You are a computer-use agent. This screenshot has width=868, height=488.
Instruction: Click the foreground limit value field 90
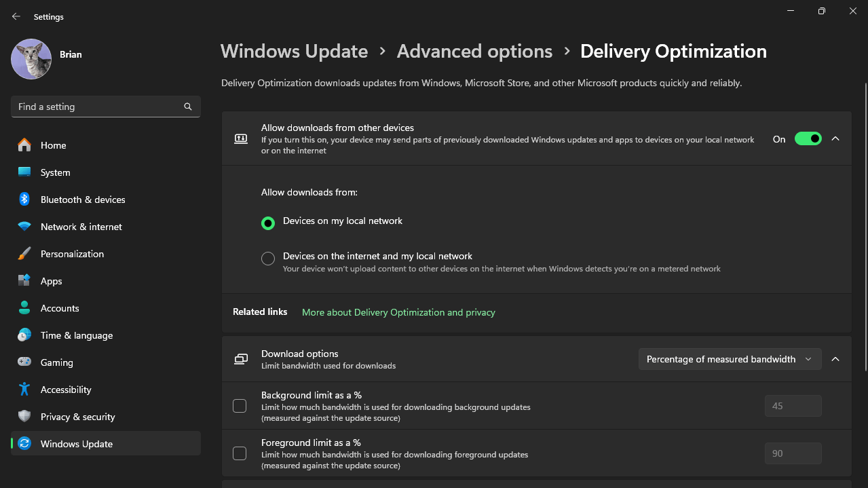(x=793, y=453)
